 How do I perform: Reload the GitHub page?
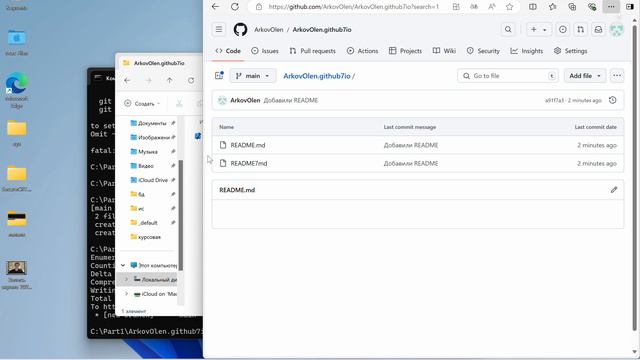235,7
